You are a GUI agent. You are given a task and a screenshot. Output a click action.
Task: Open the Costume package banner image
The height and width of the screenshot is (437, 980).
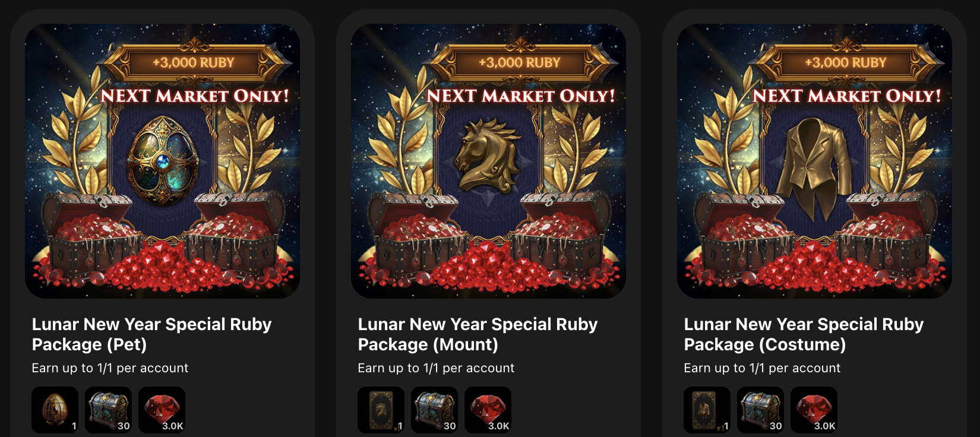click(814, 161)
